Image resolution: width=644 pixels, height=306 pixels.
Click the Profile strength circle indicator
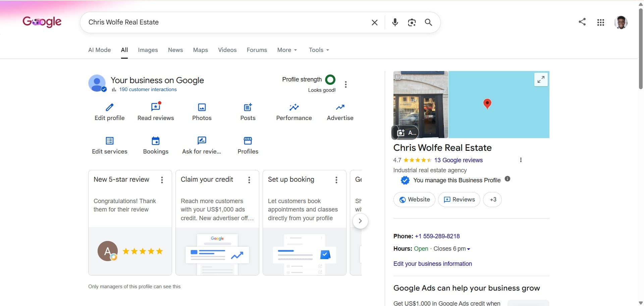[330, 79]
